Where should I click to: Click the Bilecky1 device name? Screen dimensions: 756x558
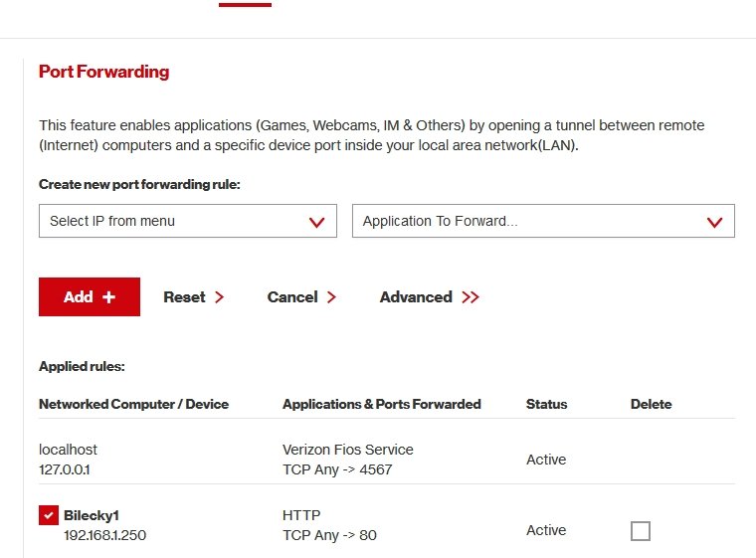click(92, 516)
